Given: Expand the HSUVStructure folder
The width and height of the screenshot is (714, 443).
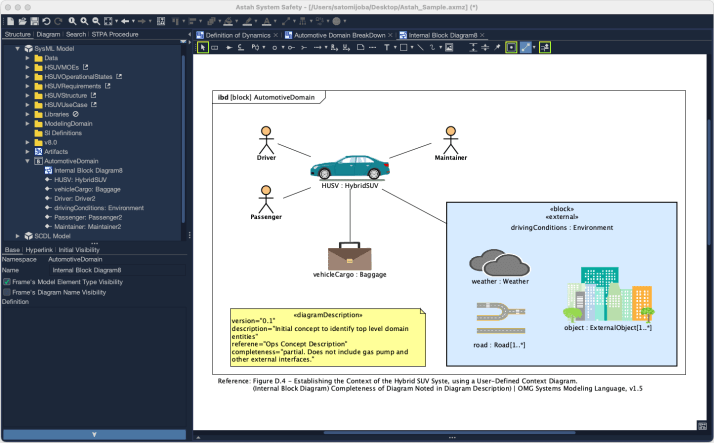Looking at the screenshot, I should point(27,95).
